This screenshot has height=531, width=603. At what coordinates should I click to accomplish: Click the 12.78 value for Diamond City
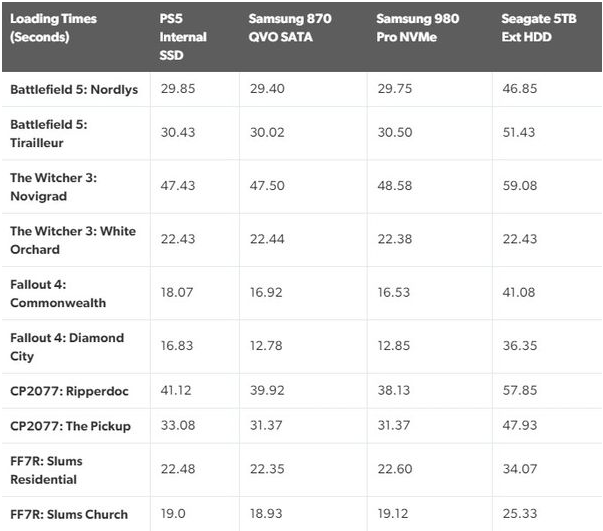click(x=265, y=346)
